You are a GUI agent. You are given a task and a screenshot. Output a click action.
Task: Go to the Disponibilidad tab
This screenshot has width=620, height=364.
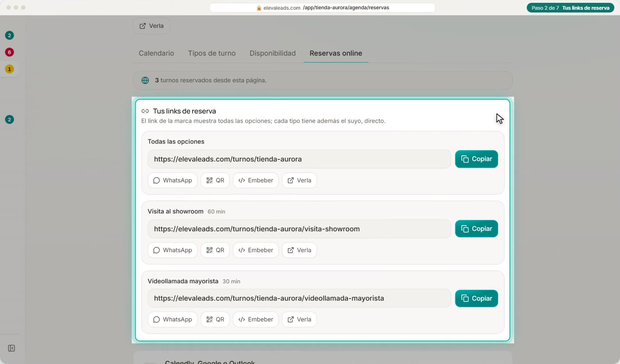click(272, 53)
